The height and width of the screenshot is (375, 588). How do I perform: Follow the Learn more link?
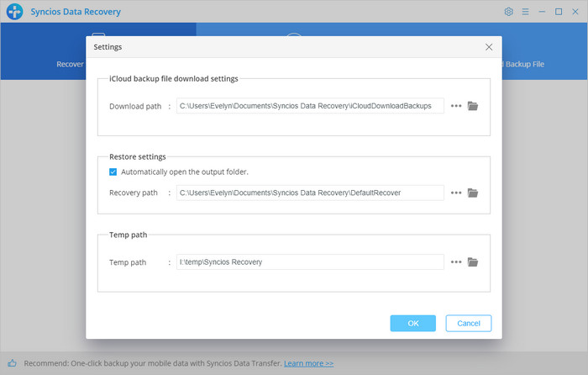pos(308,363)
